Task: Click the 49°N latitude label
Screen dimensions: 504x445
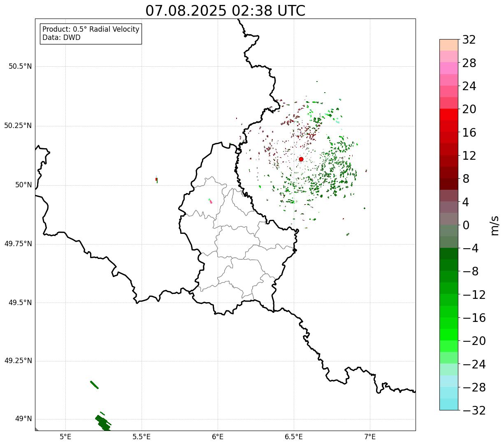Action: (23, 419)
